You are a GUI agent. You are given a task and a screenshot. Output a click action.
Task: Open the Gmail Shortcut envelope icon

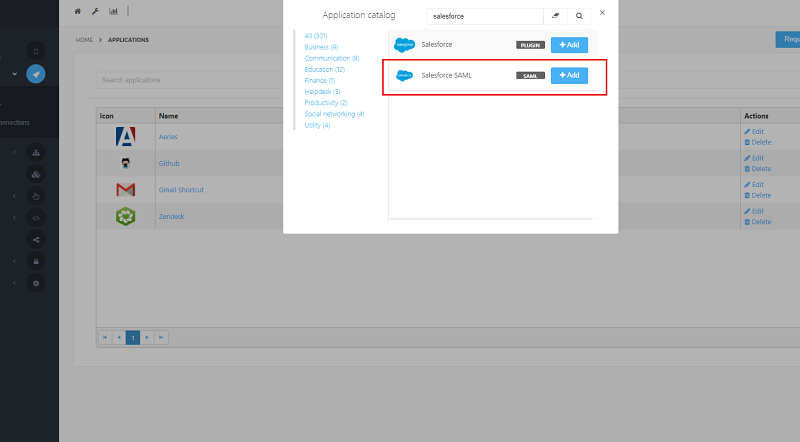tap(126, 190)
